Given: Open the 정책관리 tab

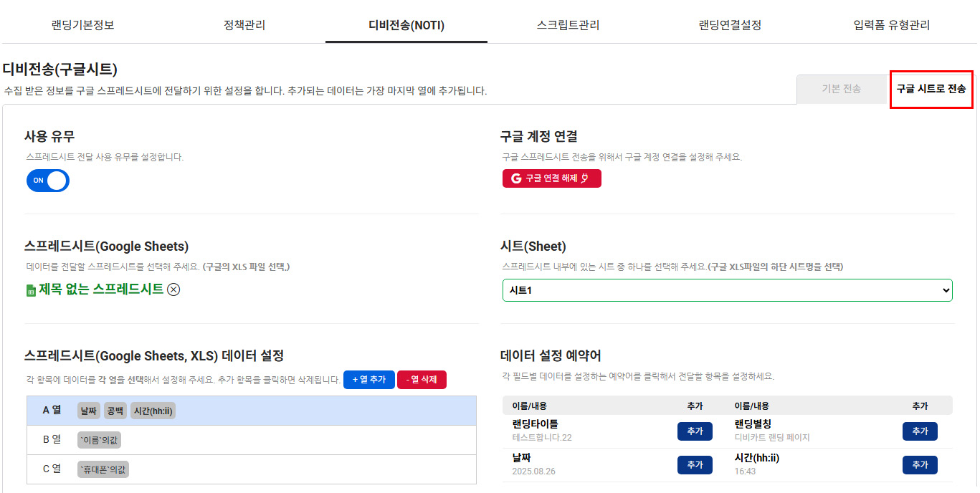Looking at the screenshot, I should tap(244, 25).
